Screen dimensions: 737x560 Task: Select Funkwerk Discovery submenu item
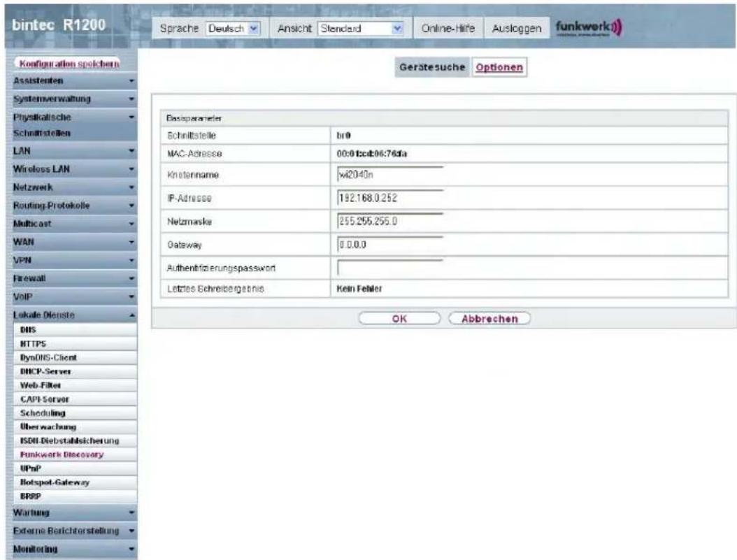click(x=76, y=454)
